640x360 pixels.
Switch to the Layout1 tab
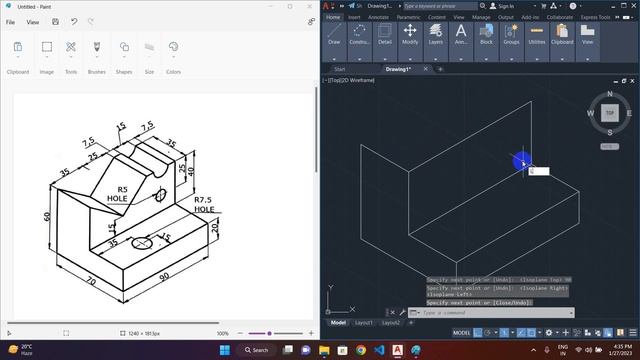coord(363,322)
